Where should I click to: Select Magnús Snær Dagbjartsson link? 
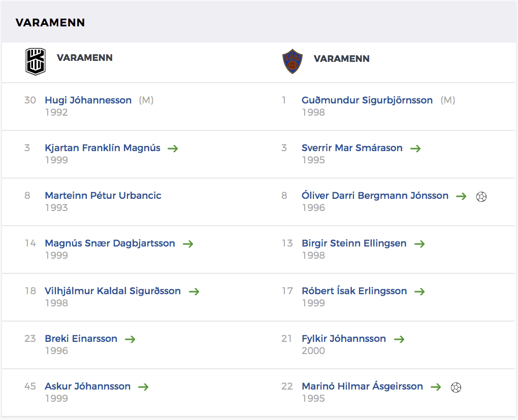pyautogui.click(x=110, y=243)
